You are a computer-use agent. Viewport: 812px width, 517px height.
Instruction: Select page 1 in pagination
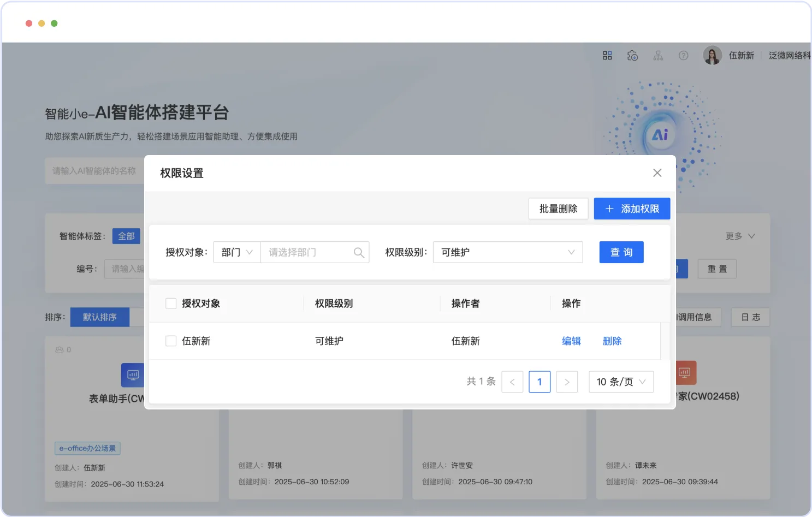click(x=540, y=382)
